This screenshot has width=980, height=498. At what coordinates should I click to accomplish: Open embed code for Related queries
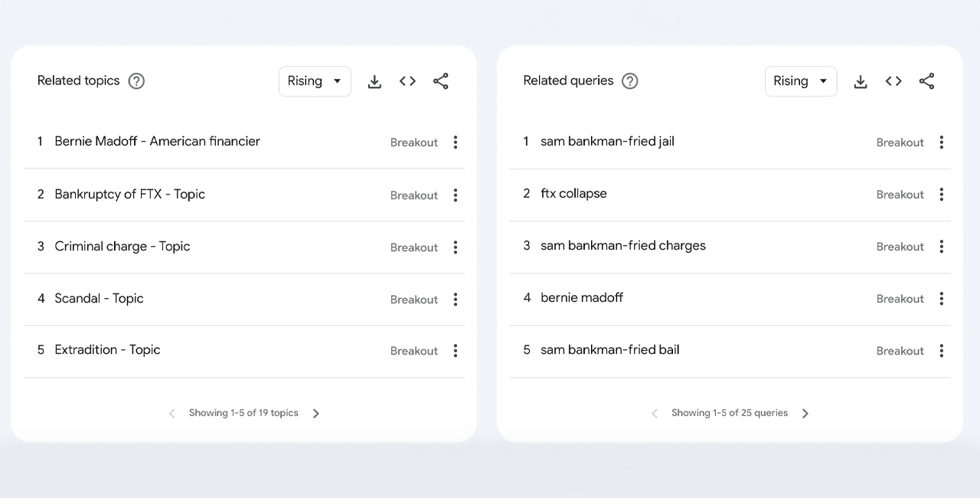pos(893,81)
